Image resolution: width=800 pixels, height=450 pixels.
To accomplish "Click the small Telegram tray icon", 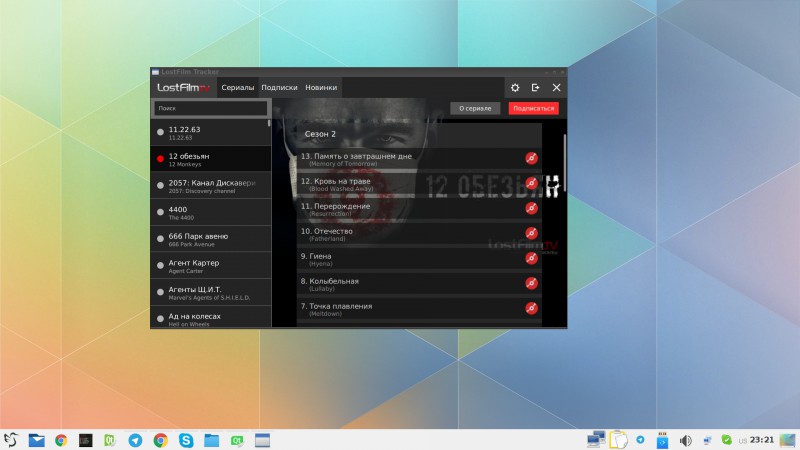I will click(x=640, y=439).
